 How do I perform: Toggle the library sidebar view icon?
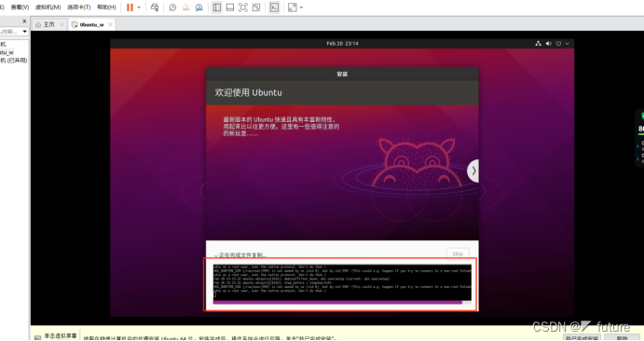pyautogui.click(x=217, y=7)
